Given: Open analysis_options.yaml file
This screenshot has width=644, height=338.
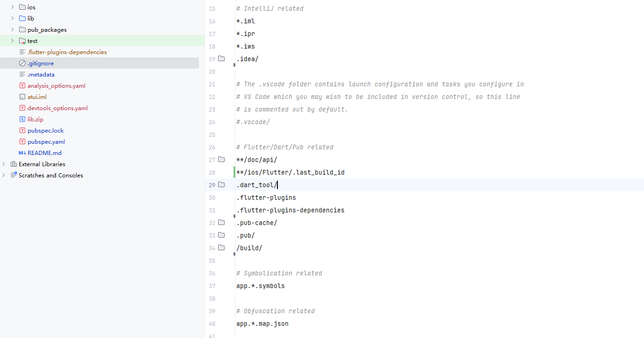Looking at the screenshot, I should point(57,85).
